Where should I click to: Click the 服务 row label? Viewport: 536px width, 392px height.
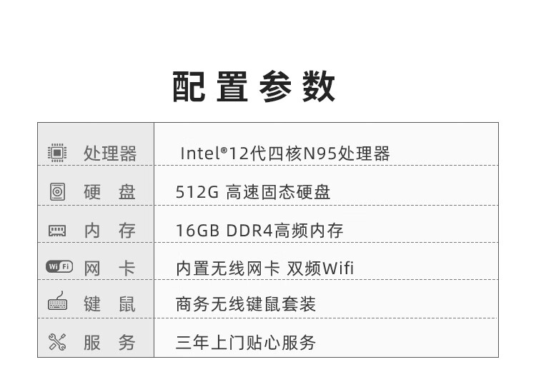pos(109,342)
